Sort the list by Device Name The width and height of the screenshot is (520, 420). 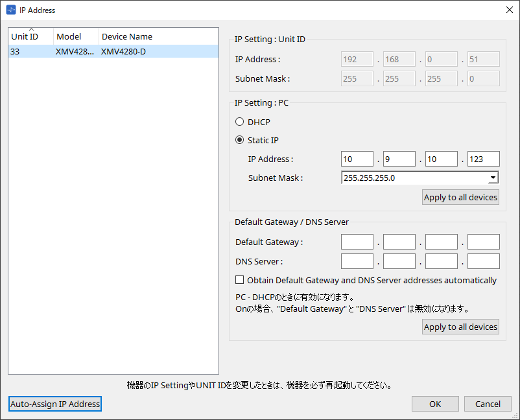[x=126, y=37]
